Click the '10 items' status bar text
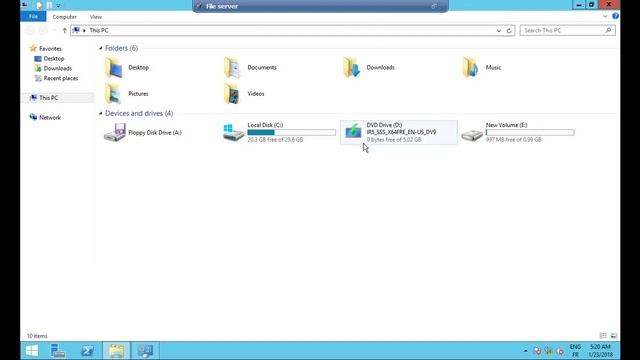Viewport: 640px width, 360px height. [37, 336]
